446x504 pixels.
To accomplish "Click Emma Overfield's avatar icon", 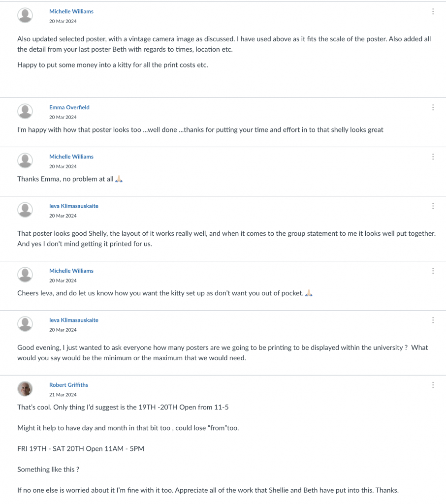I will tap(25, 111).
